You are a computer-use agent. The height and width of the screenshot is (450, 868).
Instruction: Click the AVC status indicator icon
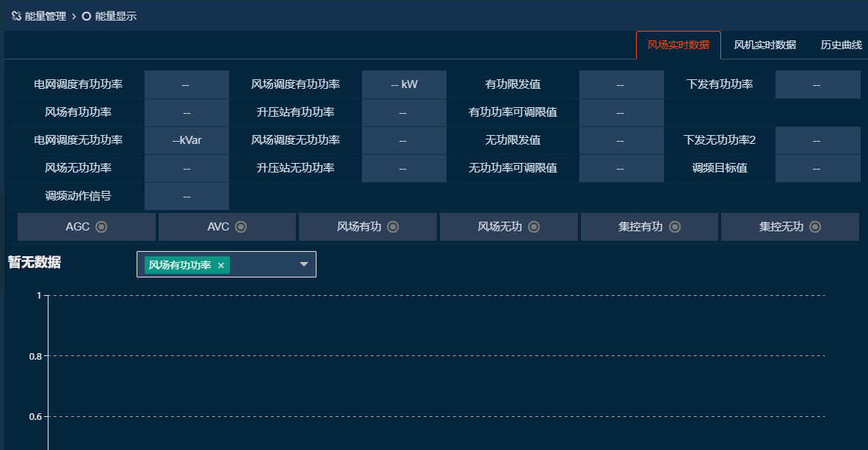[x=241, y=227]
